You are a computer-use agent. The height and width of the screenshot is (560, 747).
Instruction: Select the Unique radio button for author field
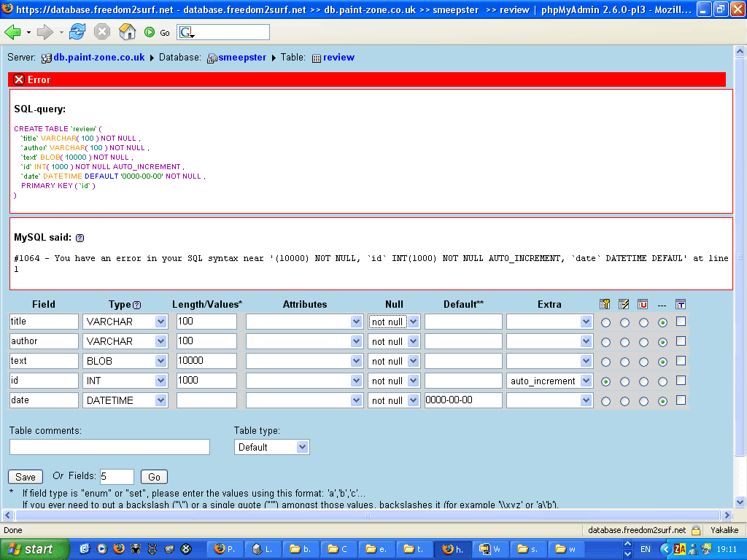click(643, 341)
